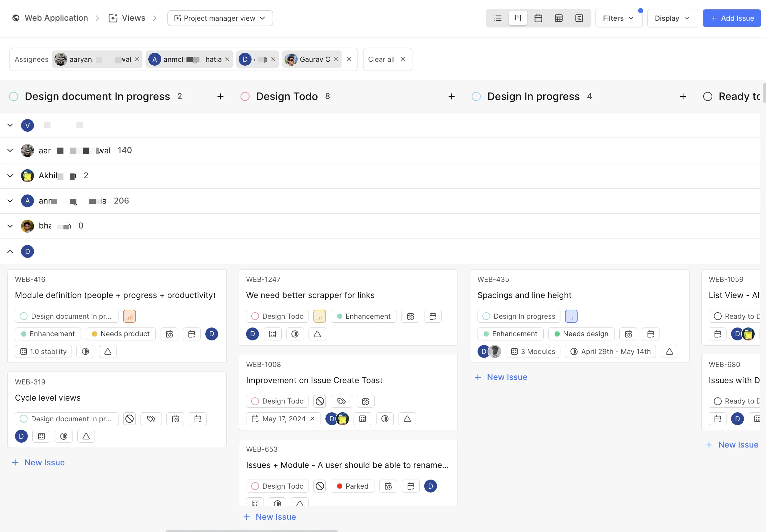Click the Design In progress state circle on WEB-435
The image size is (766, 532).
pyautogui.click(x=486, y=316)
